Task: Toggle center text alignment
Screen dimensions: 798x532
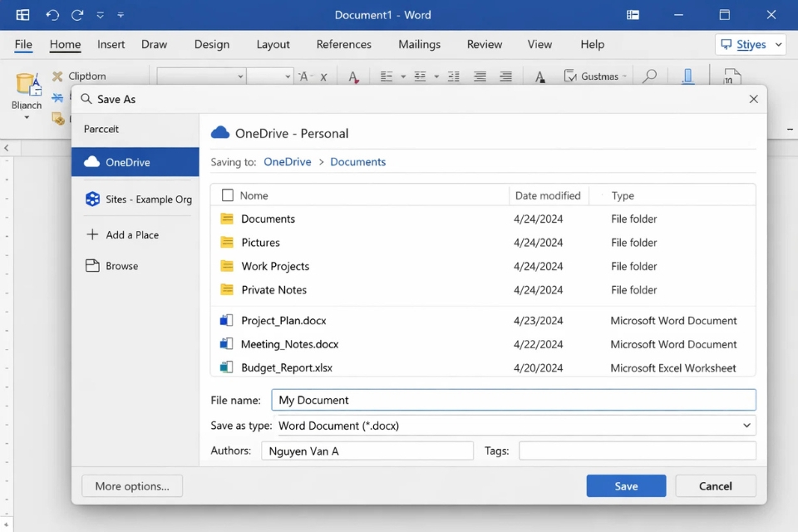Action: [480, 76]
